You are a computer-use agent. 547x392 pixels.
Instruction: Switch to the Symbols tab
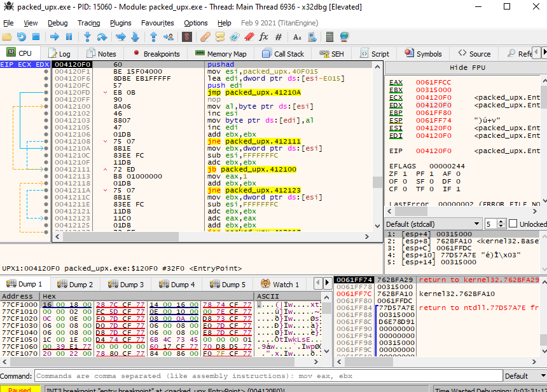(423, 53)
